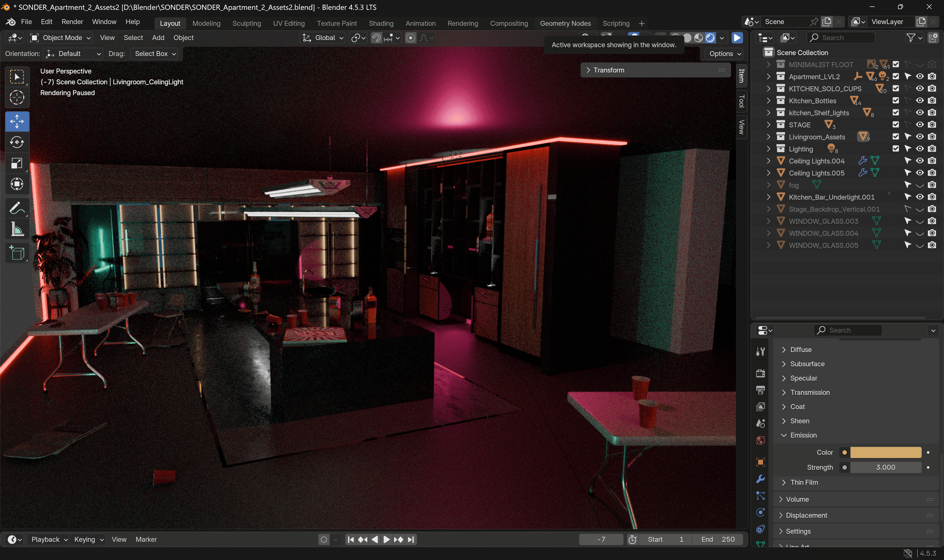
Task: Switch to the Shading workspace tab
Action: 381,23
